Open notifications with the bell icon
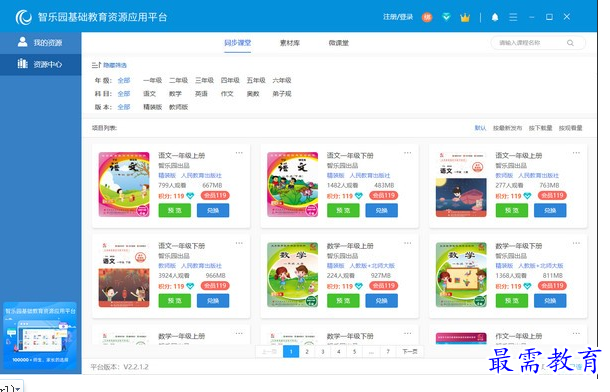Viewport: 610px width, 392px height. pos(495,17)
